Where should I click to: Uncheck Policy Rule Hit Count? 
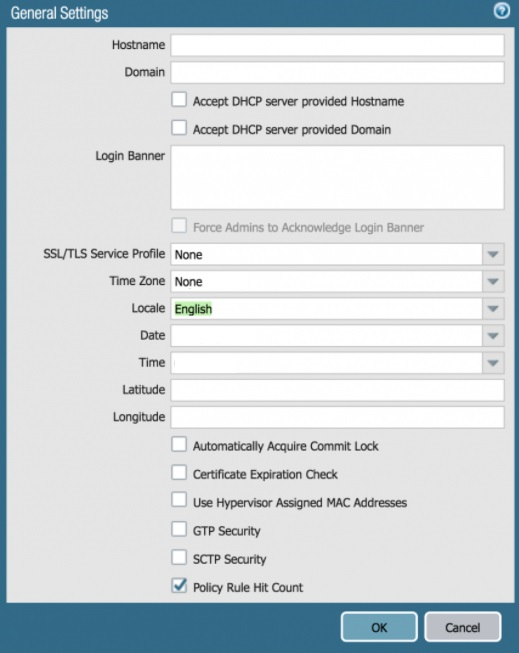coord(179,586)
